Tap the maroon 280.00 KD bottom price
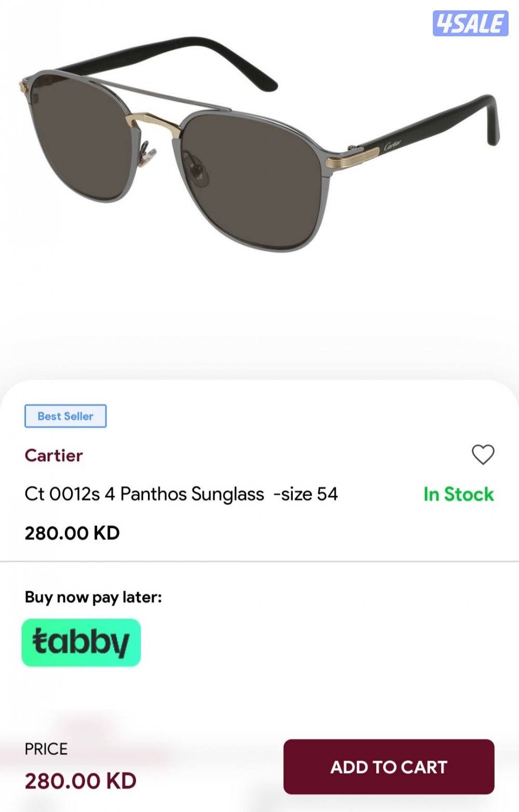Image resolution: width=519 pixels, height=812 pixels. [x=80, y=781]
